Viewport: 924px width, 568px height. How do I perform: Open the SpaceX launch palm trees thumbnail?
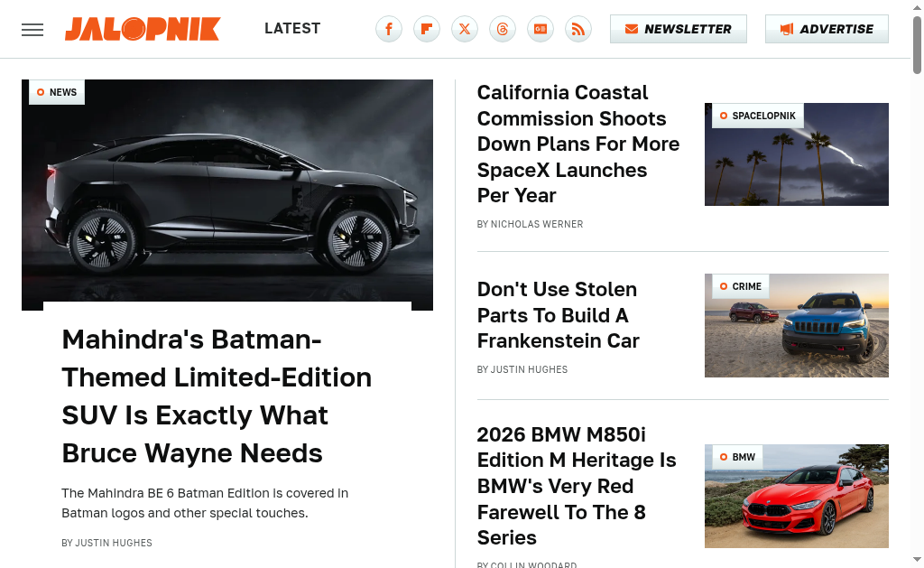pos(797,154)
